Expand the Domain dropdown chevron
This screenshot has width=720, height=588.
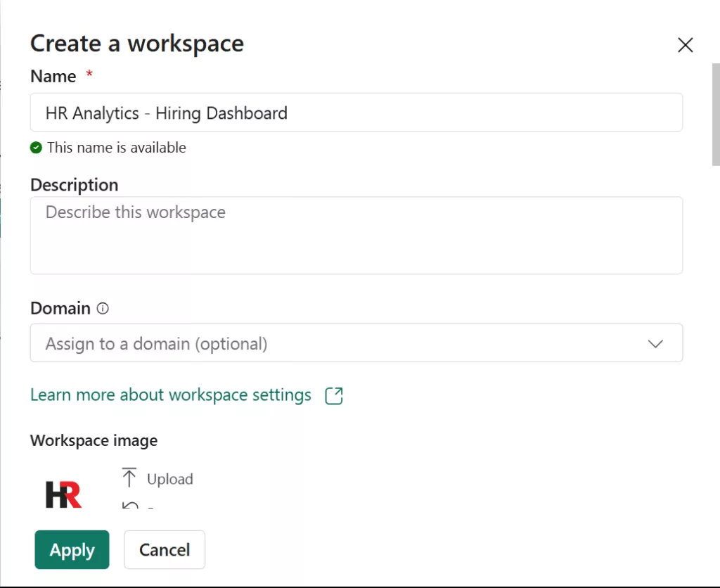tap(655, 344)
